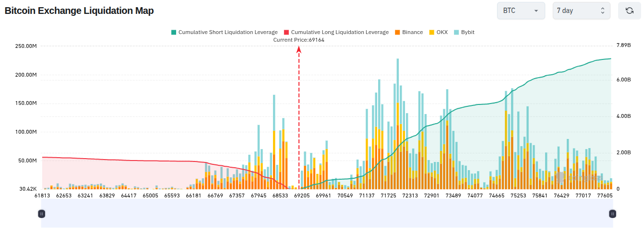
Task: Click the 61813 x-axis price label
Action: coord(42,195)
